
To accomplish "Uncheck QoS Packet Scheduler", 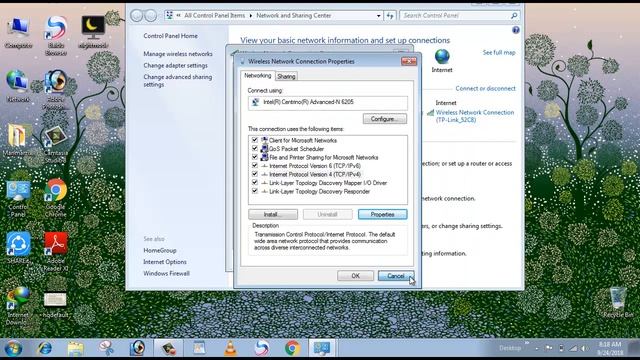I will [x=255, y=149].
